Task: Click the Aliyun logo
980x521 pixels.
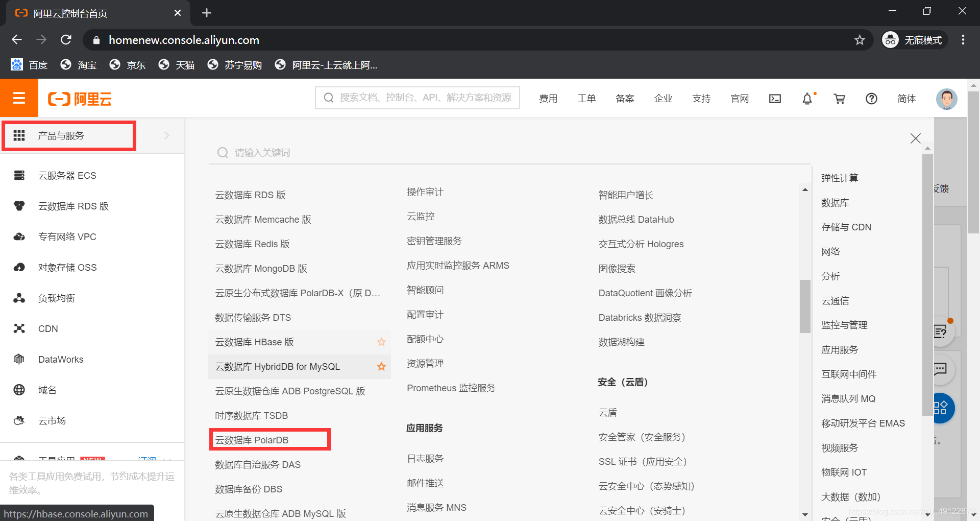Action: 80,99
